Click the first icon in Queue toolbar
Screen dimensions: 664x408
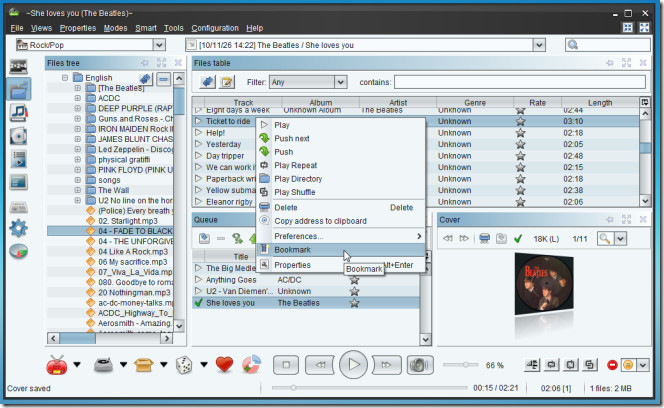click(205, 239)
